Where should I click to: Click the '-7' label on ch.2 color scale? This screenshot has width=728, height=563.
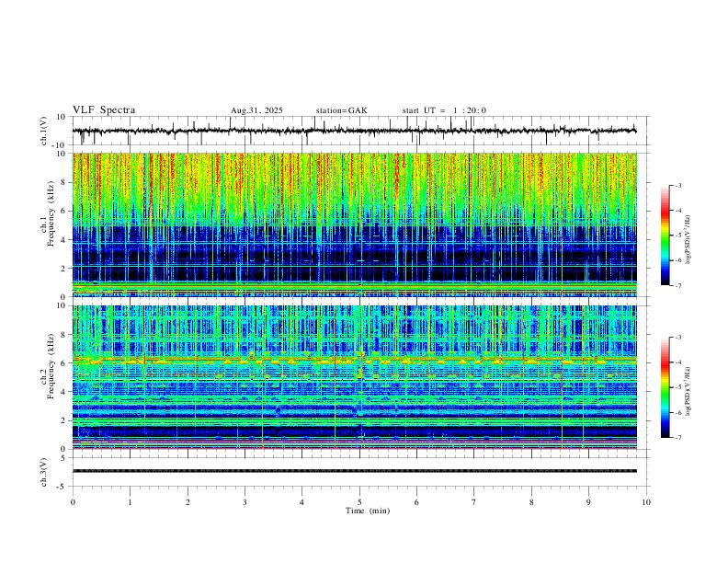(677, 438)
